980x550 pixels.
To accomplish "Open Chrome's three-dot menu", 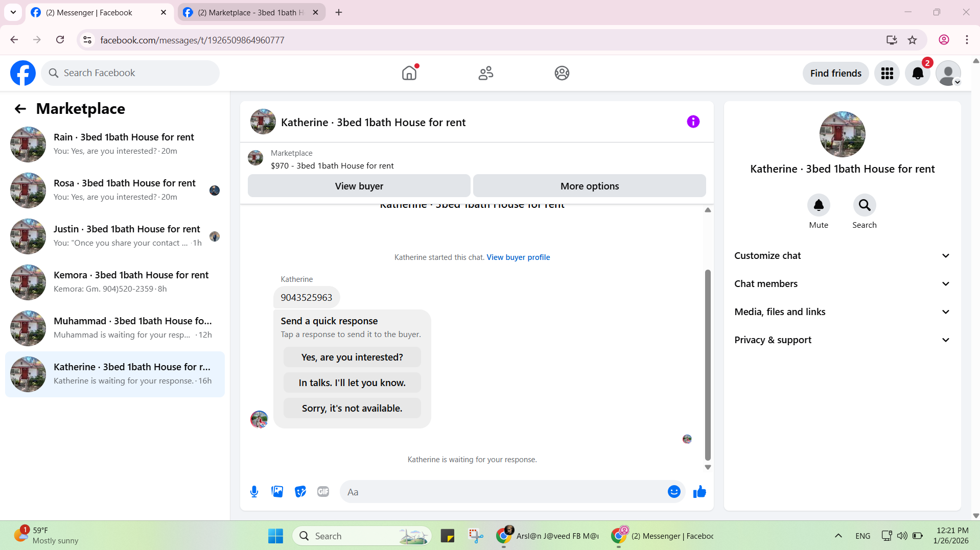I will 967,40.
